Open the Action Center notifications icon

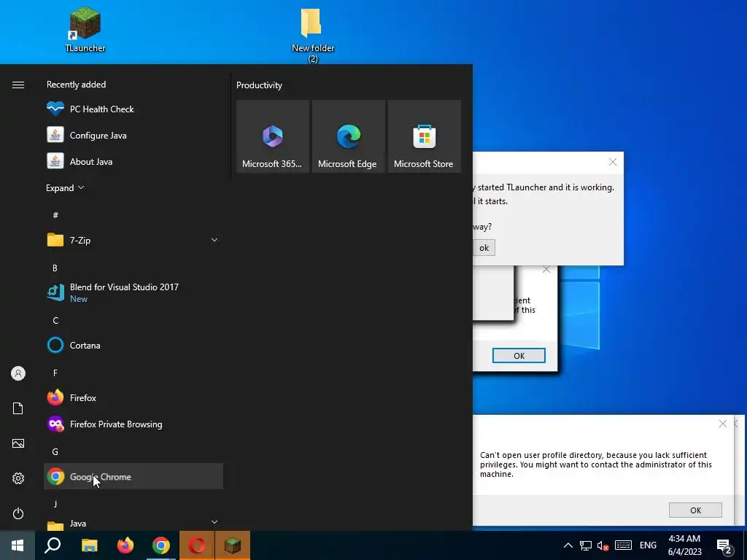tap(724, 546)
